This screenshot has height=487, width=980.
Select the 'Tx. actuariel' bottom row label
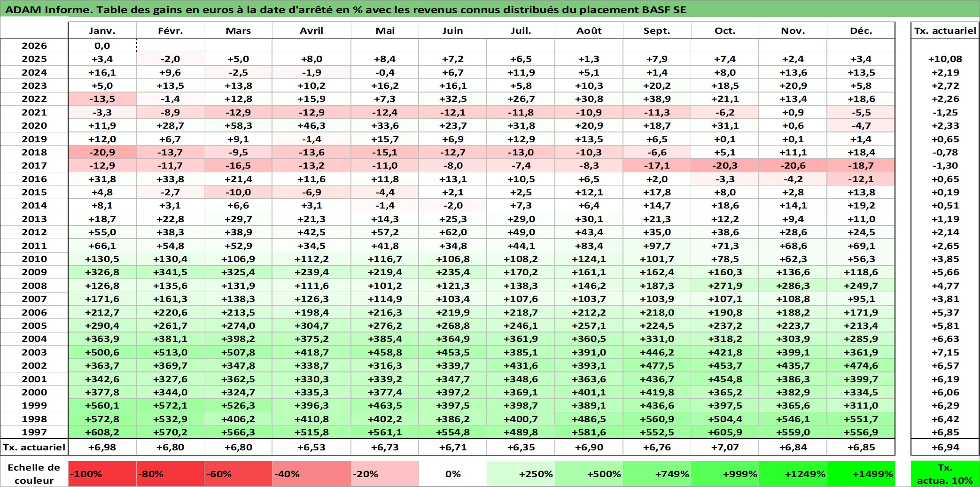[34, 447]
